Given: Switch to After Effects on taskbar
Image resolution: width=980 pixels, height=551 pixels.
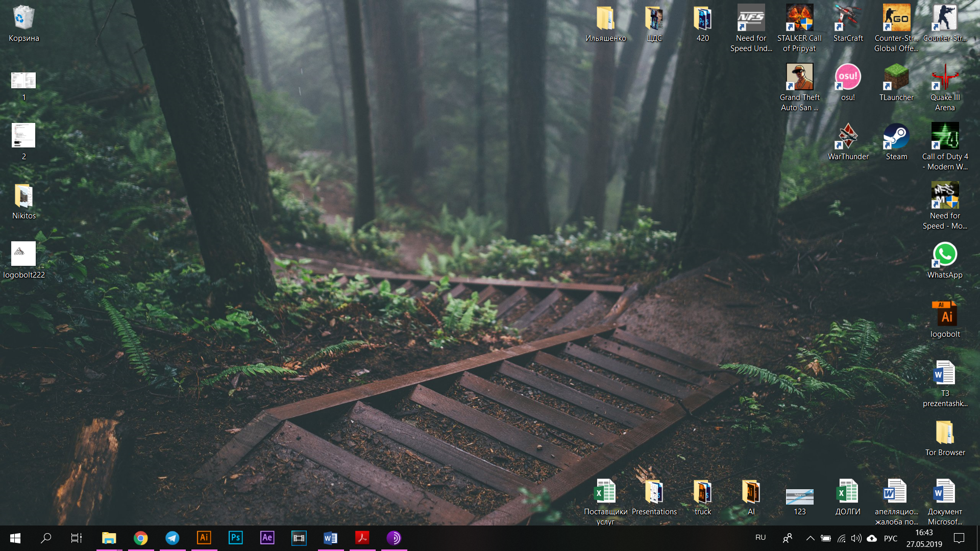Looking at the screenshot, I should pyautogui.click(x=267, y=538).
